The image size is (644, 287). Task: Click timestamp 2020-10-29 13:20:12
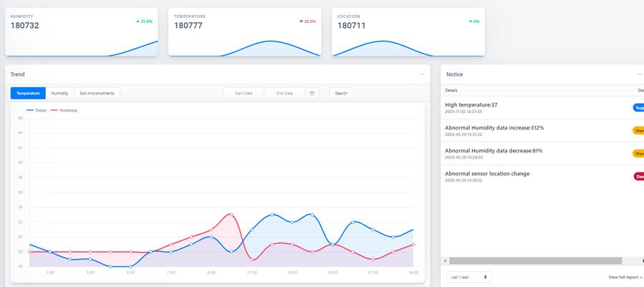tap(463, 180)
